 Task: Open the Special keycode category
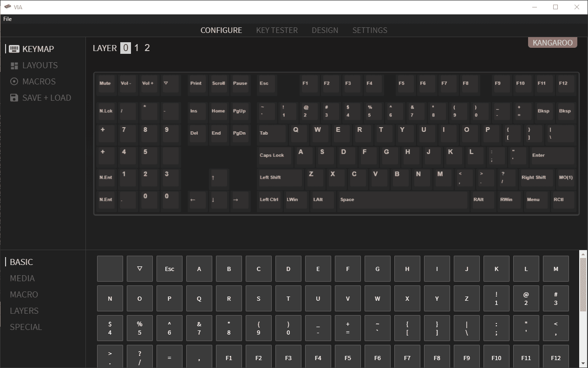click(26, 327)
